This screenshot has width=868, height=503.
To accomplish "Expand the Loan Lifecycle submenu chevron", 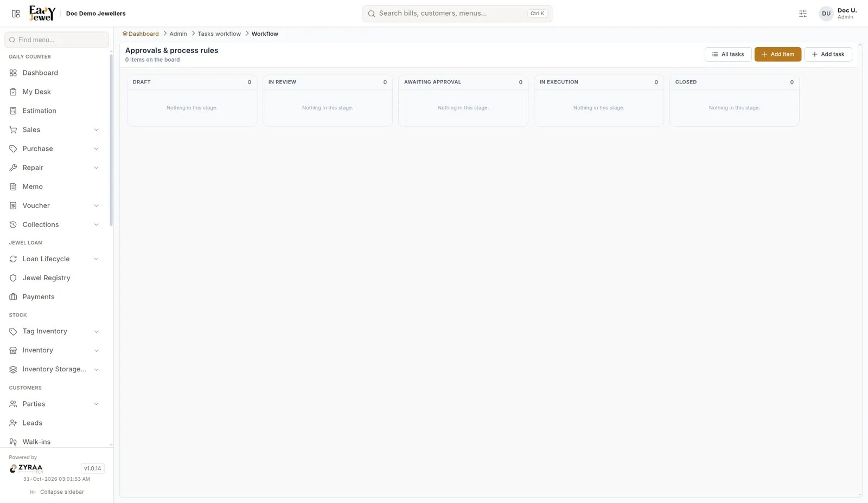I will point(96,259).
